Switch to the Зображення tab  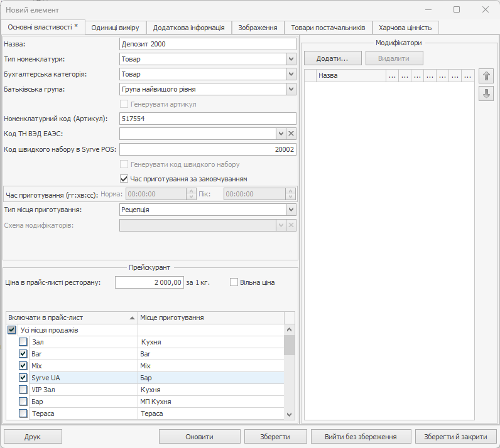click(x=258, y=28)
